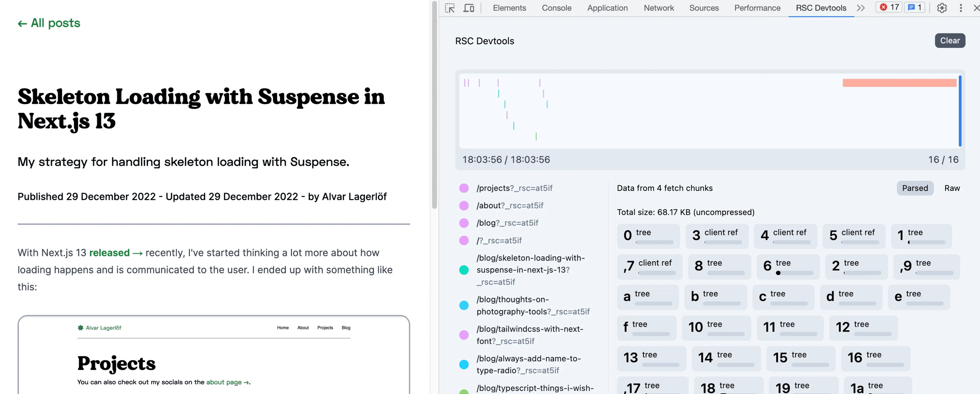This screenshot has height=394, width=980.
Task: Open chunk 13 tree
Action: click(652, 358)
